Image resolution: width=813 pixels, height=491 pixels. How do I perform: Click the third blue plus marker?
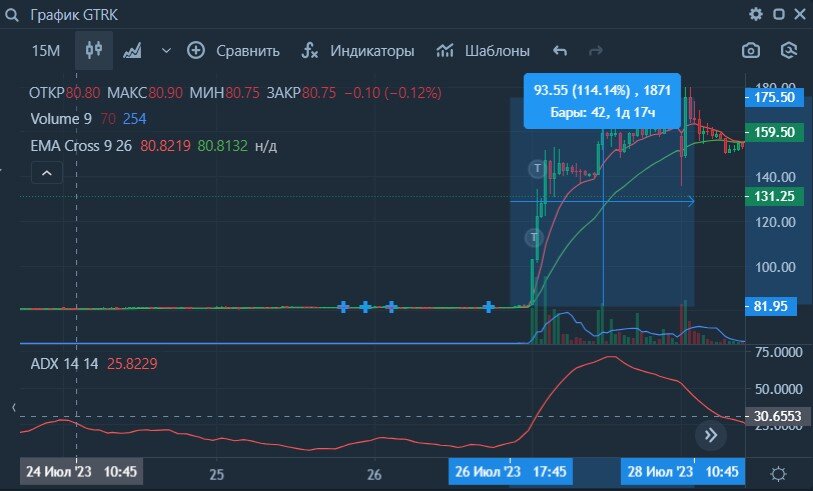[x=391, y=307]
